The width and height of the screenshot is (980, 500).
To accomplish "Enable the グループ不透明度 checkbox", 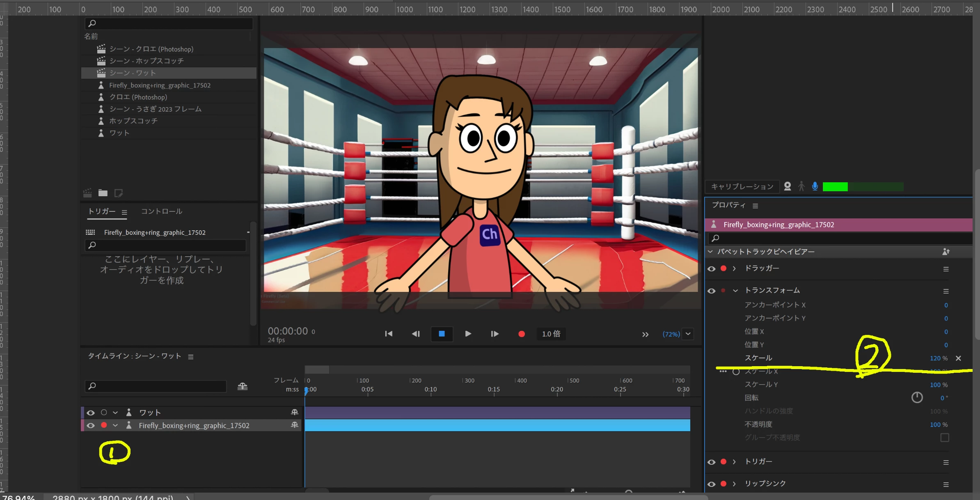I will (x=944, y=438).
